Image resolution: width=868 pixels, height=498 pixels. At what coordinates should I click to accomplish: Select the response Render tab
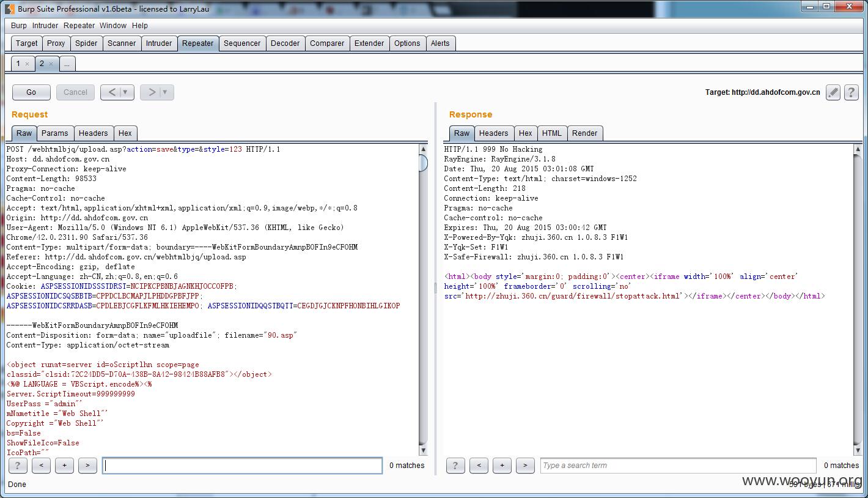click(x=585, y=133)
